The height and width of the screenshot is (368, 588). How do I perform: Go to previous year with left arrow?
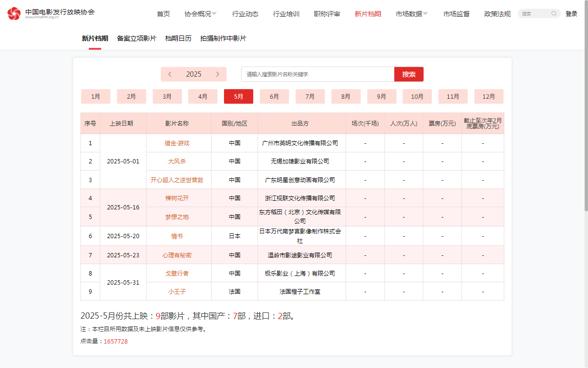point(170,74)
